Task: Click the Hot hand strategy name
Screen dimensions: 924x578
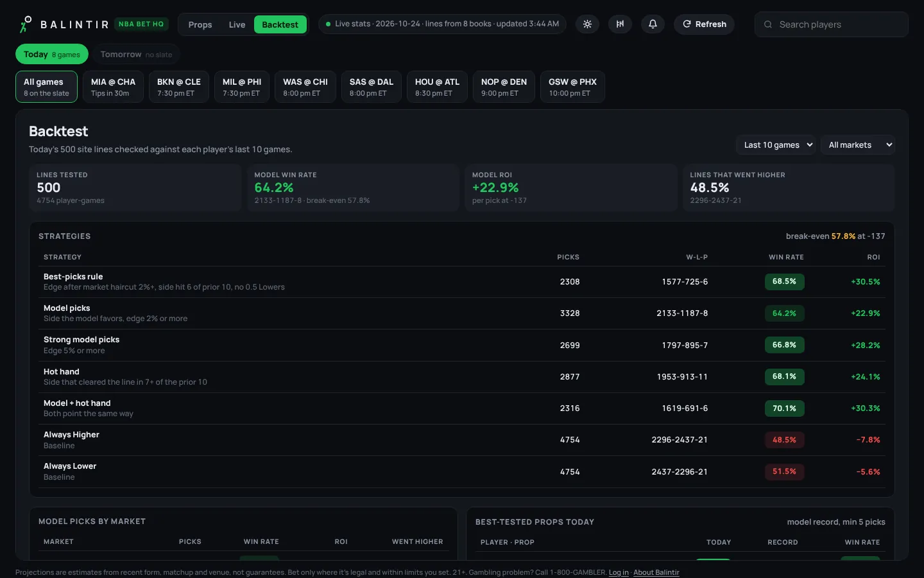Action: (62, 372)
